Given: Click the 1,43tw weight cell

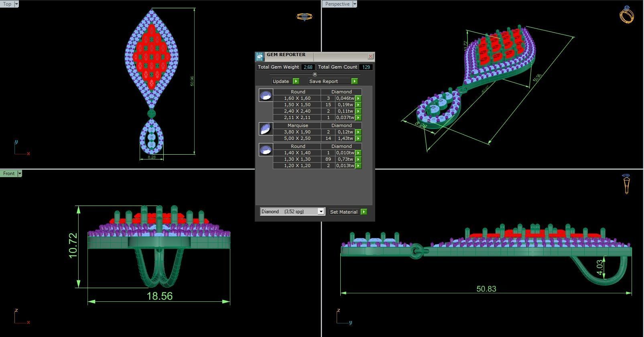Looking at the screenshot, I should (x=345, y=138).
